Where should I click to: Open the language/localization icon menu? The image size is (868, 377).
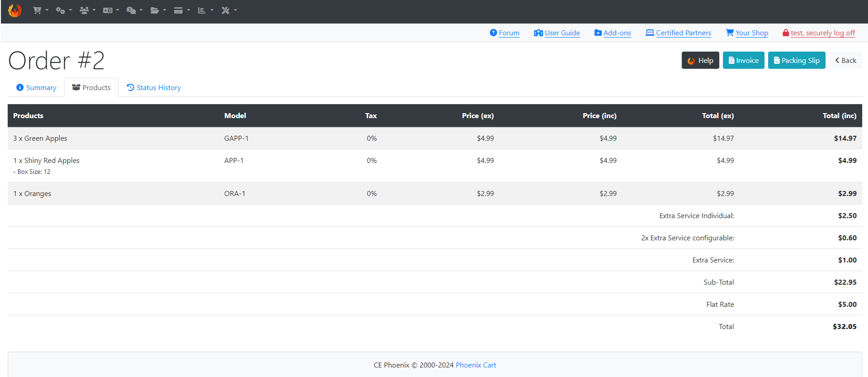111,10
